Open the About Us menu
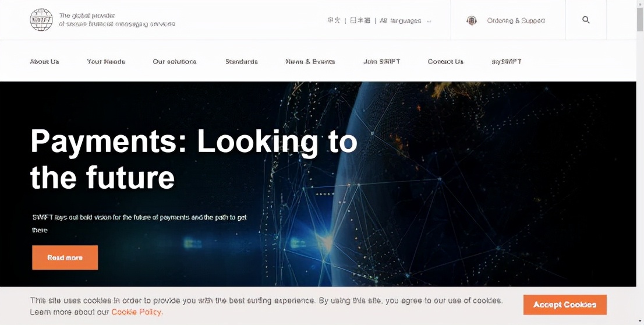Image resolution: width=644 pixels, height=325 pixels. pyautogui.click(x=44, y=62)
